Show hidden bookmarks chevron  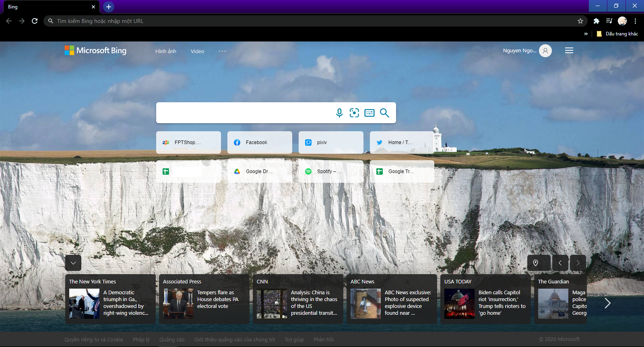tap(586, 34)
